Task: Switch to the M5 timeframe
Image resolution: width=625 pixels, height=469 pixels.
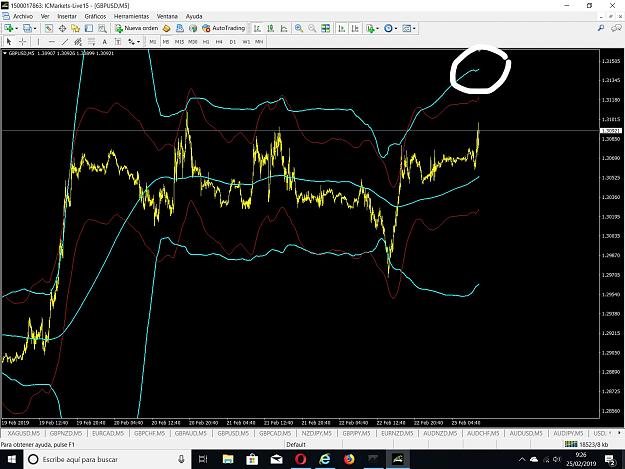Action: [x=166, y=41]
